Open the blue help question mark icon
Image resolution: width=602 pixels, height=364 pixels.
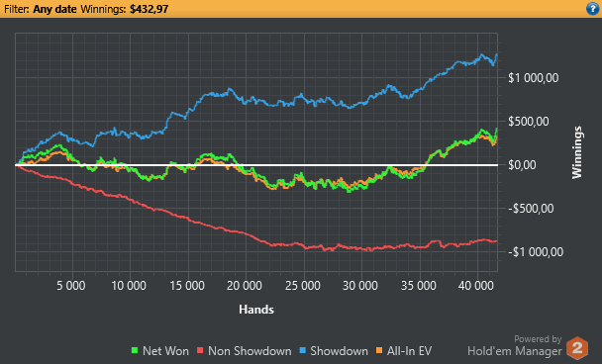(x=593, y=9)
